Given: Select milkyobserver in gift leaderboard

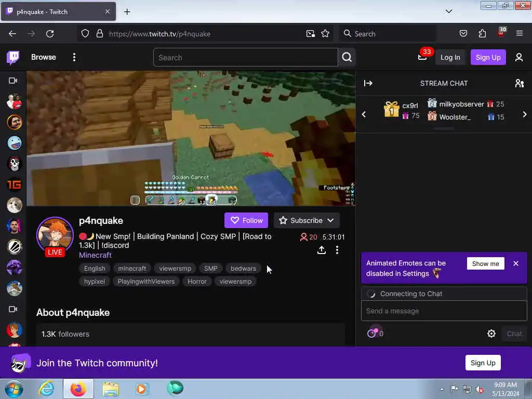Looking at the screenshot, I should click(465, 104).
